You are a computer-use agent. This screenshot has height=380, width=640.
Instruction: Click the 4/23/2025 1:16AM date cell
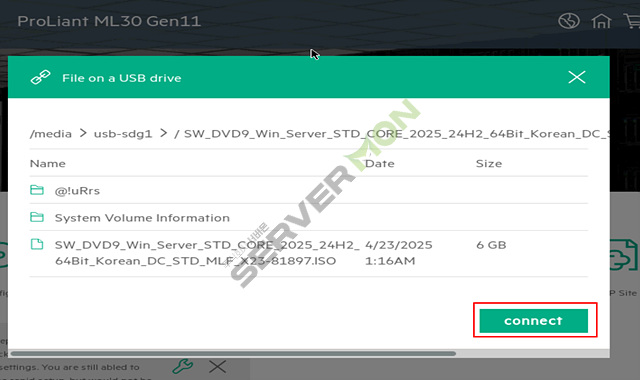tap(398, 253)
